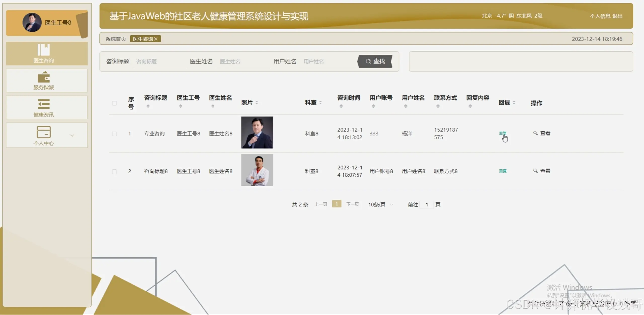Switch to the 系统首页 tab
This screenshot has height=315, width=644.
click(116, 39)
